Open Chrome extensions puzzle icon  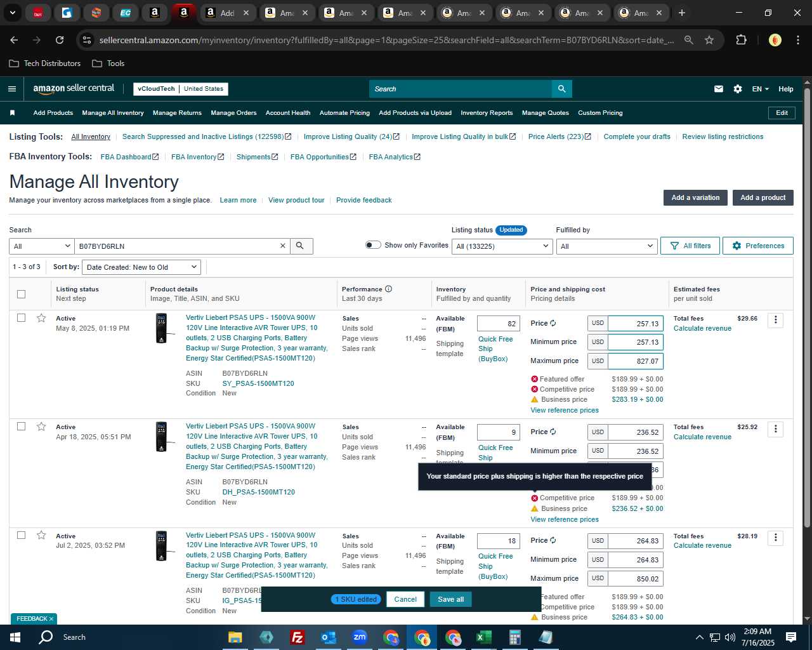741,40
